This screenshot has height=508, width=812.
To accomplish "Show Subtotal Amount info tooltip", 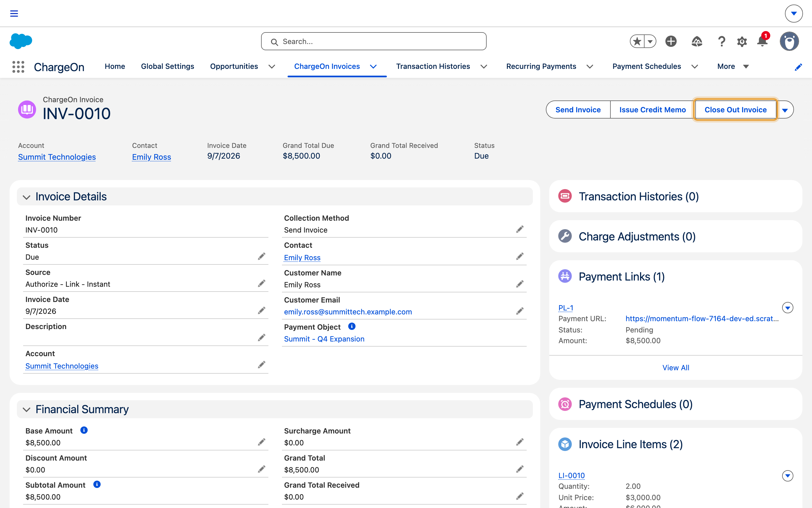I will (97, 484).
